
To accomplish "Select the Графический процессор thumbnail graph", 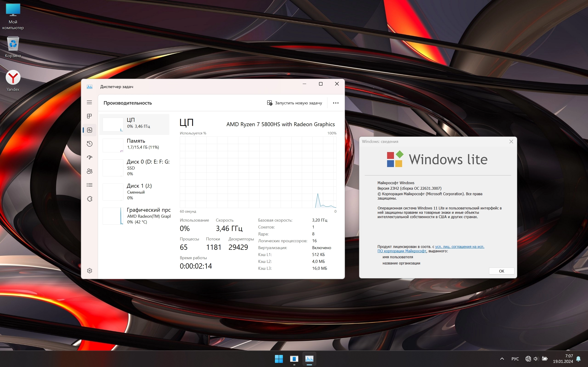I will click(x=113, y=216).
